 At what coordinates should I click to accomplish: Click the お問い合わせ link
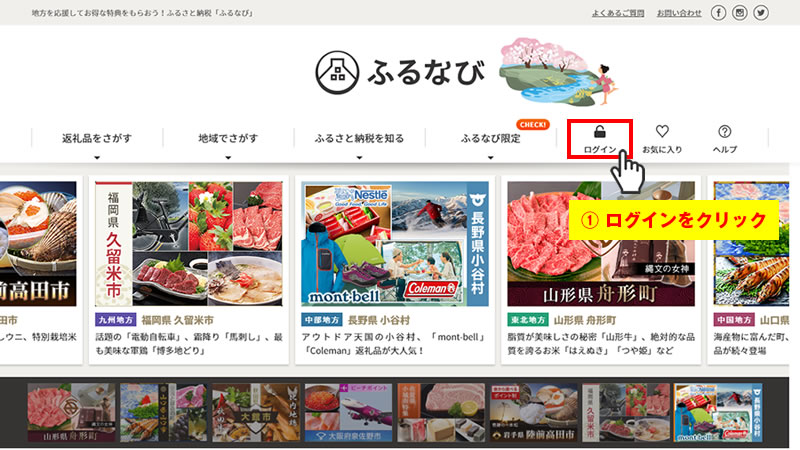(679, 13)
